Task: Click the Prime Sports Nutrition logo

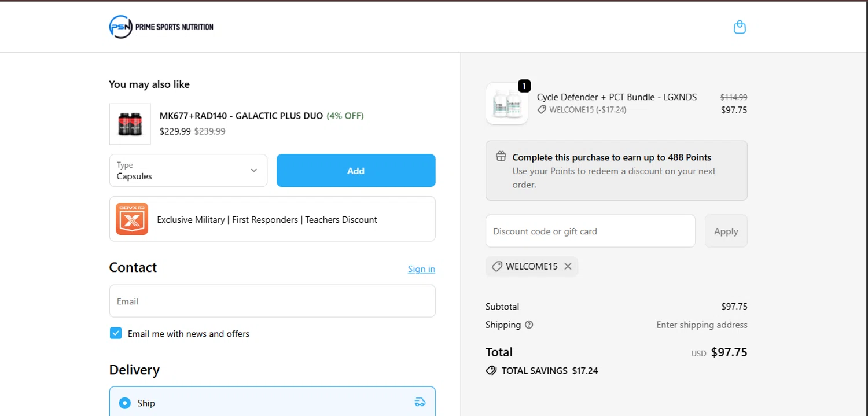Action: pos(161,27)
